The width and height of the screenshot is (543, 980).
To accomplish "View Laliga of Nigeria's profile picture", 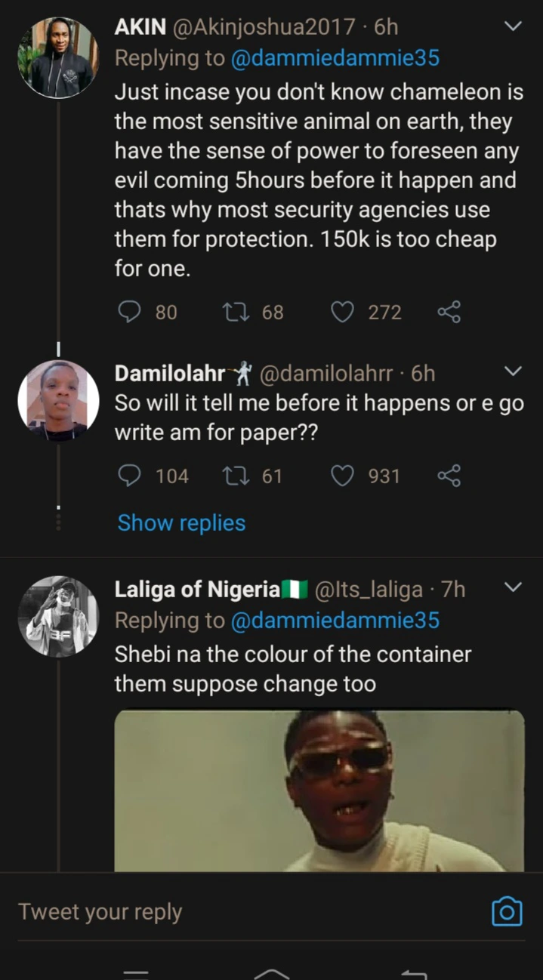I will pos(58,617).
